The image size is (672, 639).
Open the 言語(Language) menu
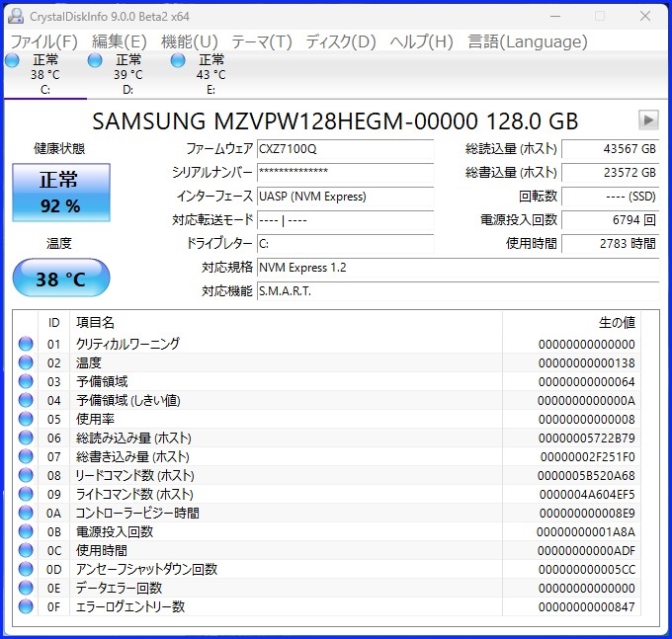[x=528, y=41]
